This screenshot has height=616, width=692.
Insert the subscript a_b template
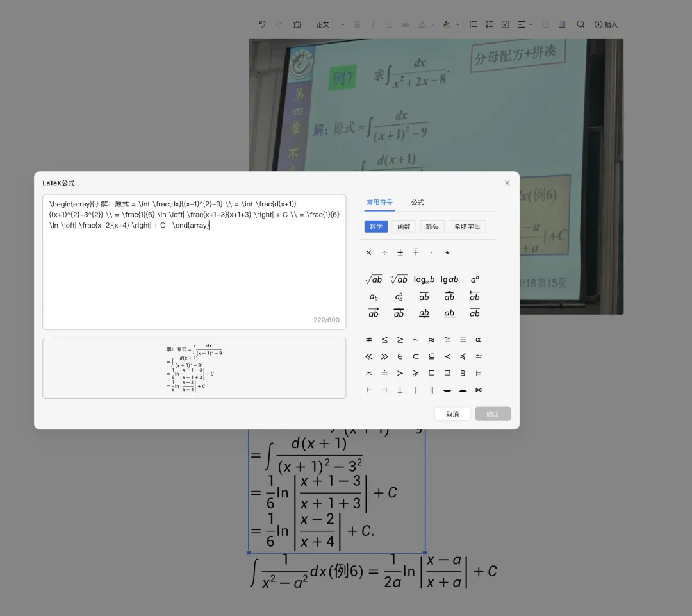[374, 297]
